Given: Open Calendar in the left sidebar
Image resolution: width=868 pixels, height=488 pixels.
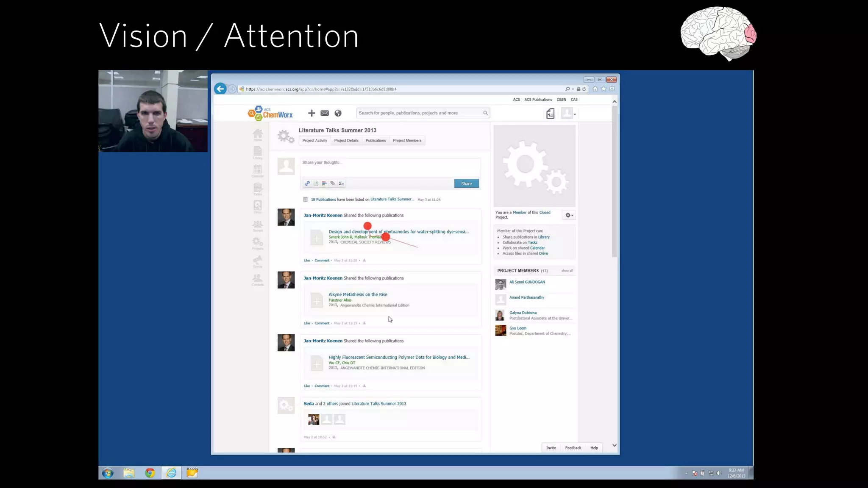Looking at the screenshot, I should (x=258, y=171).
